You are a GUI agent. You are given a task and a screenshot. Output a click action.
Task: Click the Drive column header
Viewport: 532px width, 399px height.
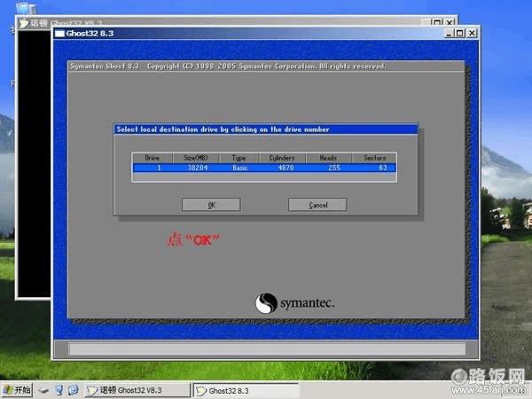[x=153, y=158]
